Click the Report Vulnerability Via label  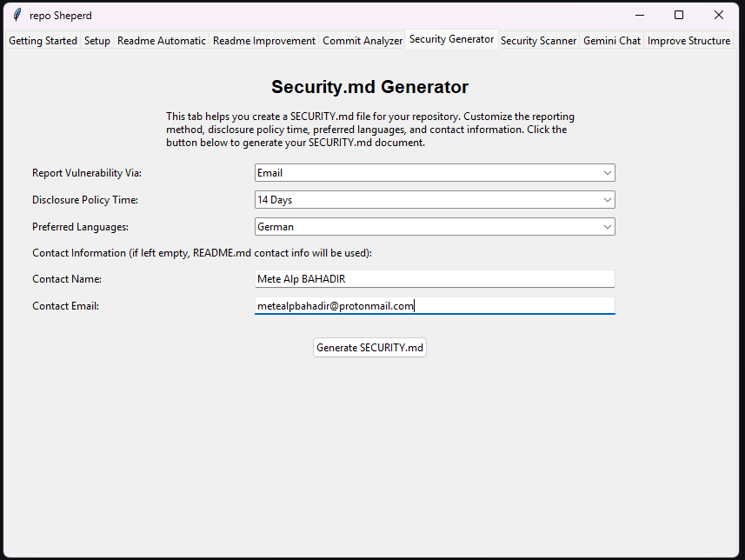click(87, 173)
